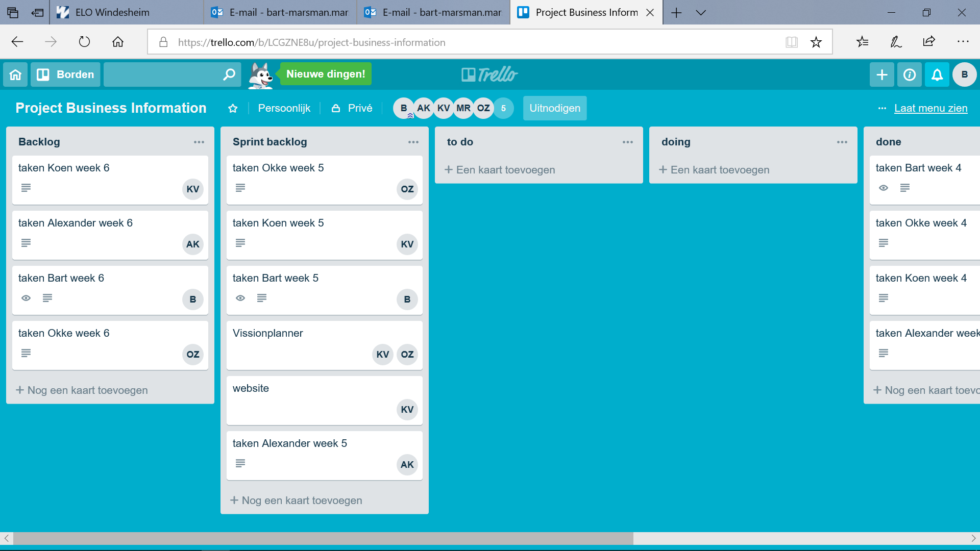Click the horizontal scrollbar at bottom
Screen dimensions: 980x551
click(x=323, y=538)
